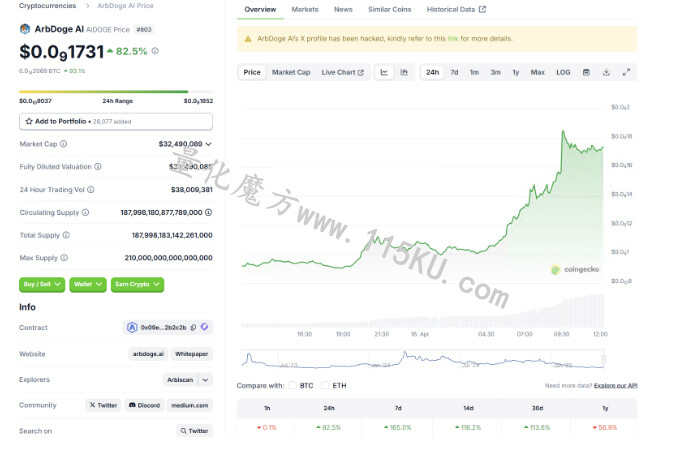Click Explore our API link
This screenshot has height=454, width=681.
pyautogui.click(x=615, y=385)
